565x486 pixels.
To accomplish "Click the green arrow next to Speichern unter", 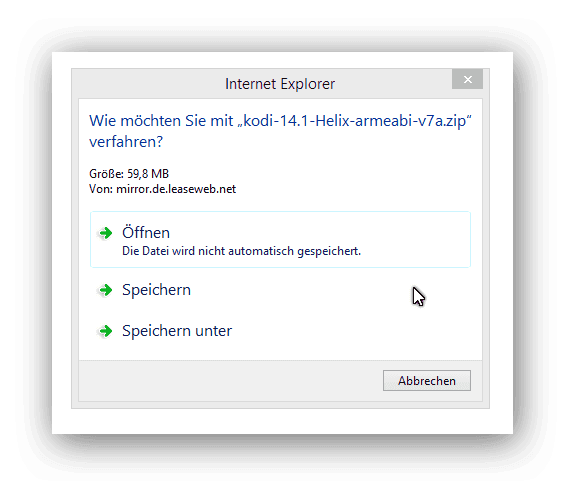I will pyautogui.click(x=106, y=331).
